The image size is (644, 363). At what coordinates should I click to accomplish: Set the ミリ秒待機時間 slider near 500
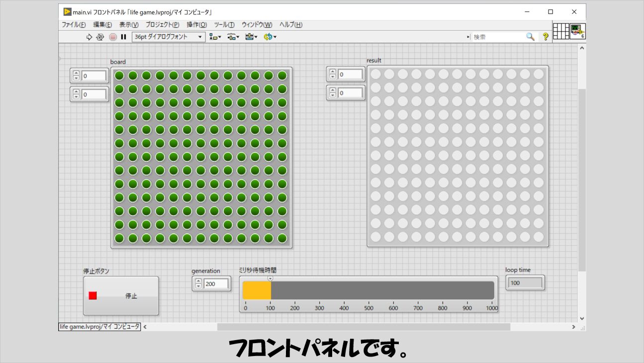tap(369, 290)
